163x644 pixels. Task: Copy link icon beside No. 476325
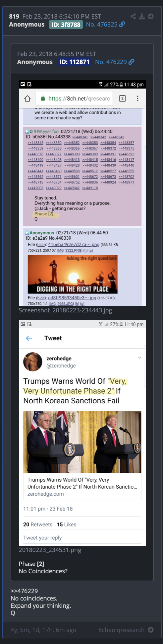point(122,24)
